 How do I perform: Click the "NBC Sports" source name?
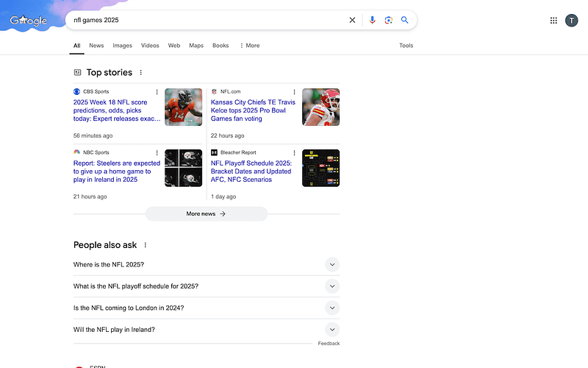[x=96, y=152]
